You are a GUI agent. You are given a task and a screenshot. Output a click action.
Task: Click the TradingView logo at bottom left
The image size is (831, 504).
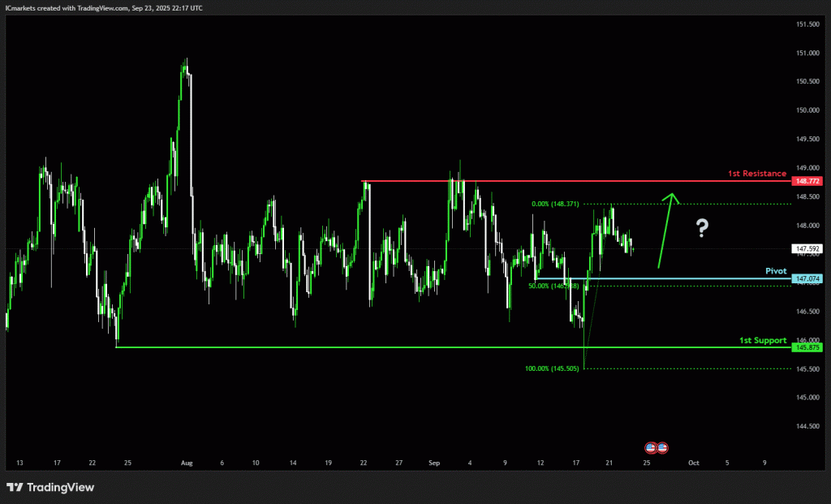(50, 487)
